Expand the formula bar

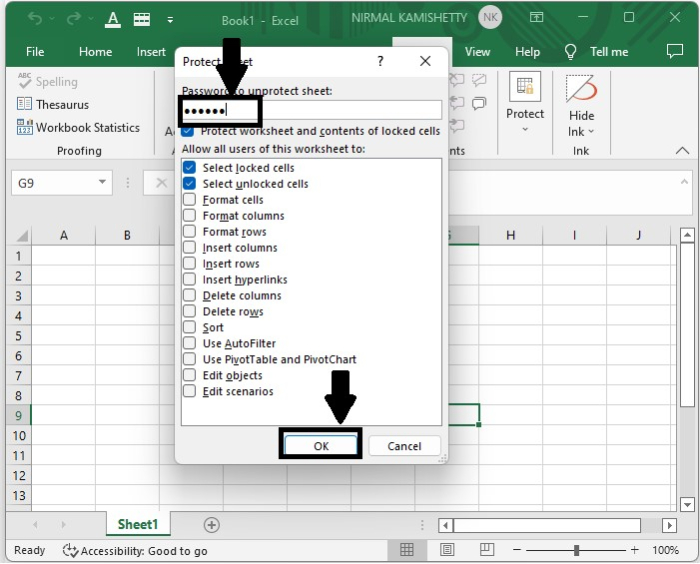(684, 181)
